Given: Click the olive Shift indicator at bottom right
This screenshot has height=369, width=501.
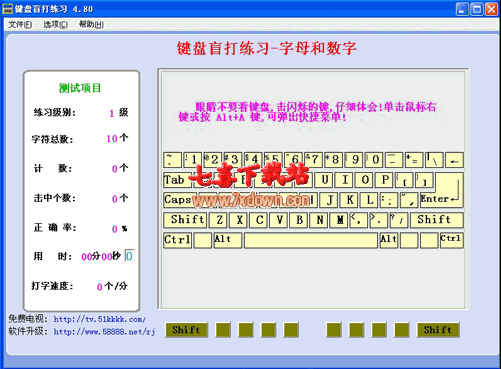Looking at the screenshot, I should (438, 330).
